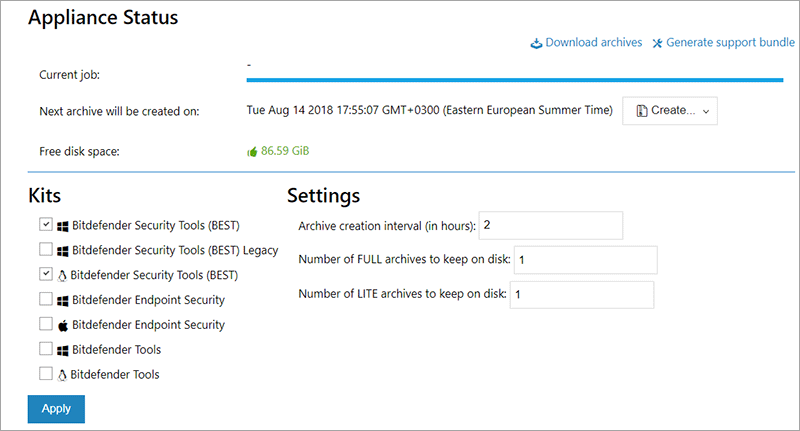Enable Bitdefender Security Tools (BEST) Legacy checkbox
Viewport: 800px width, 431px height.
(46, 249)
